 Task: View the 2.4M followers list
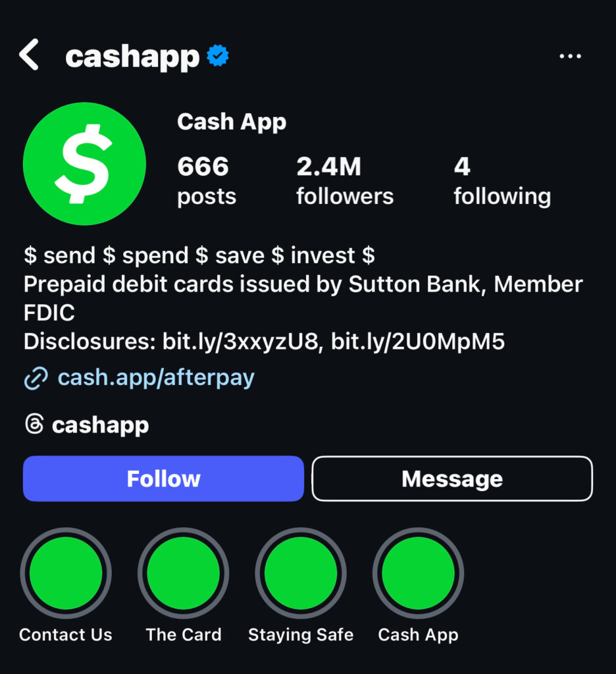click(345, 180)
